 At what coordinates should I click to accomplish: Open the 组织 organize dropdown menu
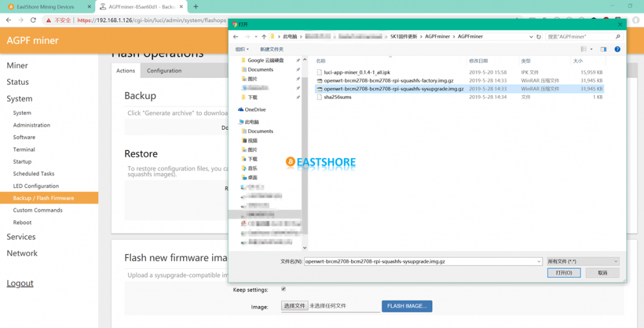pos(242,49)
